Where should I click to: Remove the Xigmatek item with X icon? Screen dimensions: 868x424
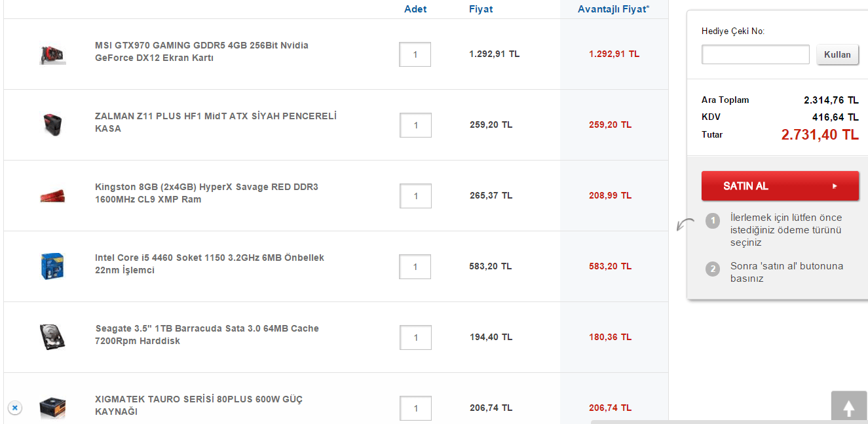[15, 408]
